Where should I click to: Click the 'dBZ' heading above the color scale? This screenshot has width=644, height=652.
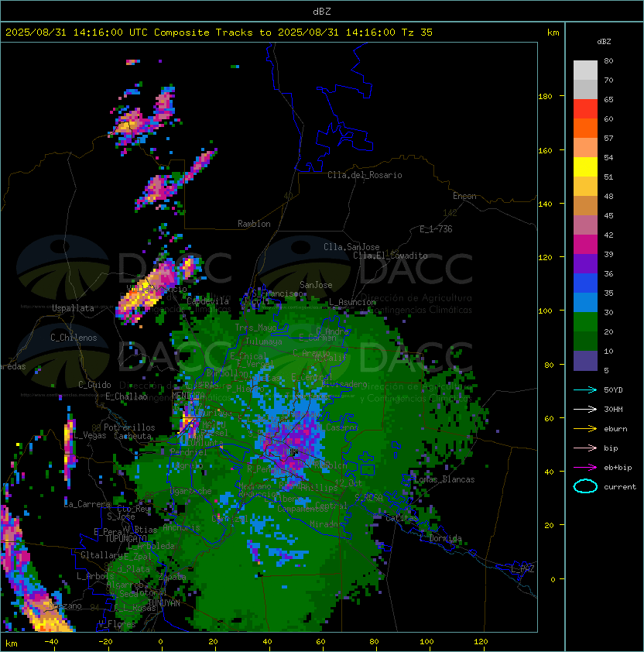click(x=604, y=42)
